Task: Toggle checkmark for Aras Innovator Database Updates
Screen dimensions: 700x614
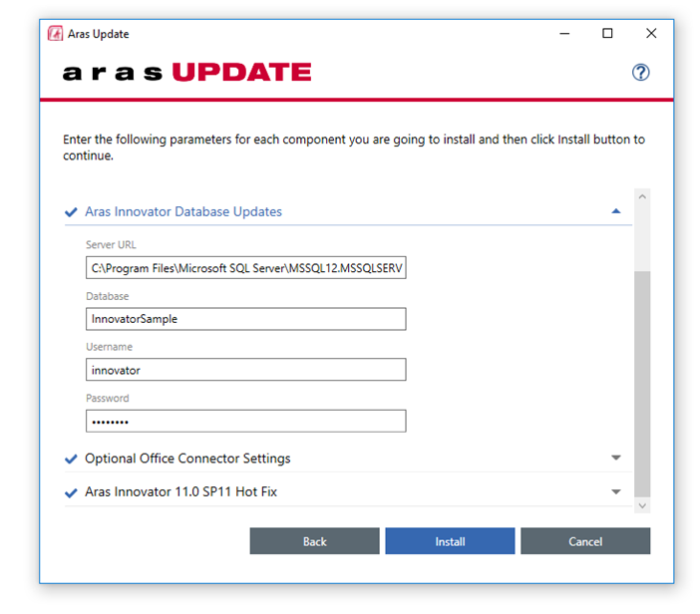Action: pos(71,212)
